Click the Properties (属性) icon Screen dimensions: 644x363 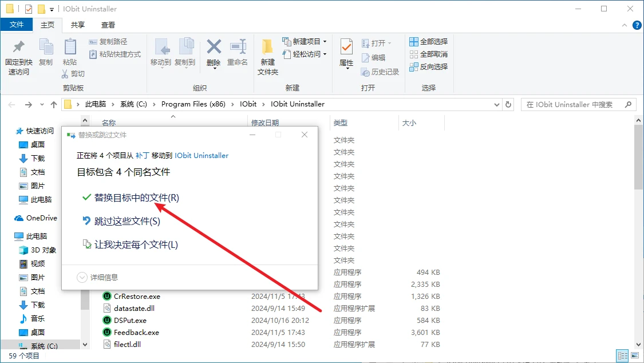[346, 47]
